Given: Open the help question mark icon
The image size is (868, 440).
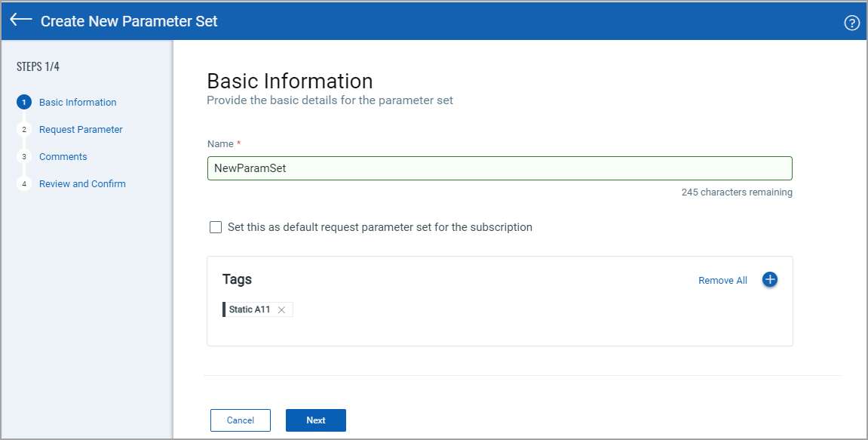Looking at the screenshot, I should 851,23.
